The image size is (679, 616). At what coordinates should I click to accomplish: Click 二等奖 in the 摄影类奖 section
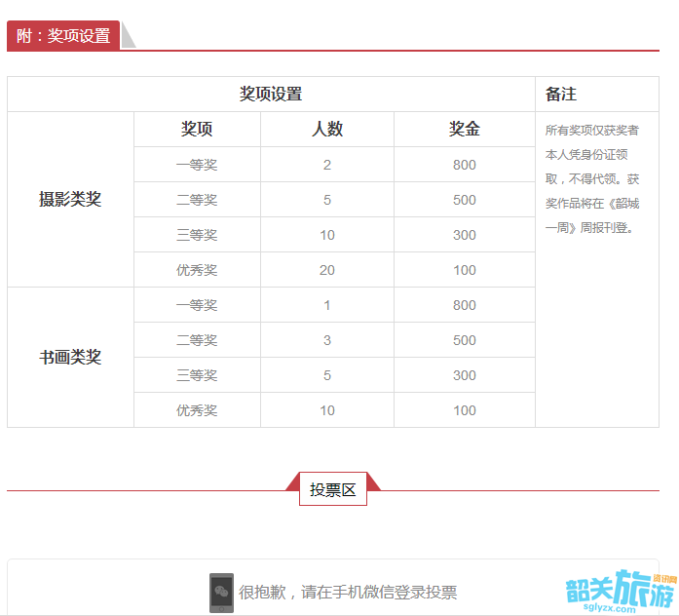tap(197, 200)
